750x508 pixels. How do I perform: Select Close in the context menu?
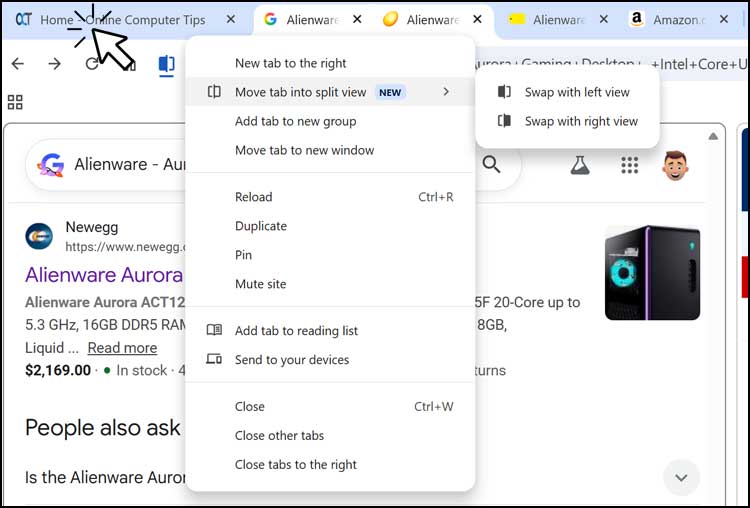(330, 407)
